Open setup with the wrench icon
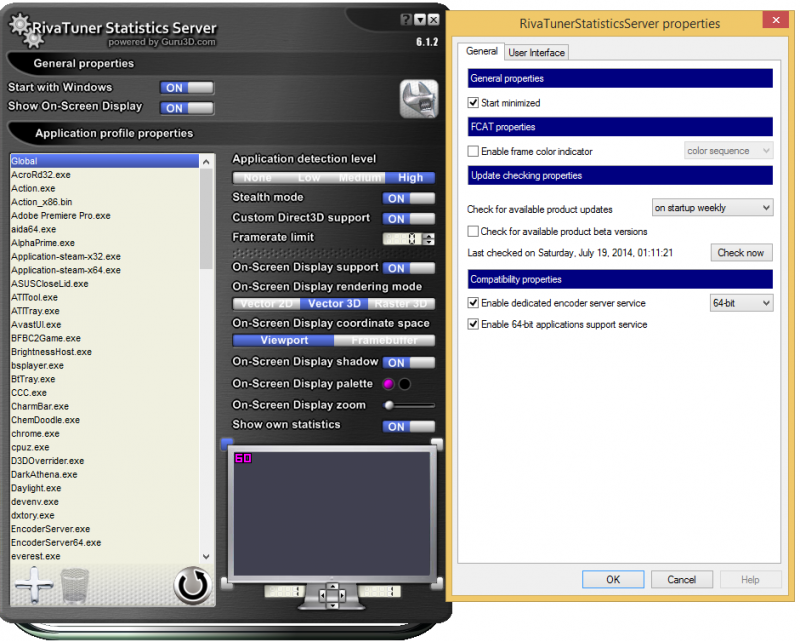This screenshot has width=800, height=641. point(419,99)
